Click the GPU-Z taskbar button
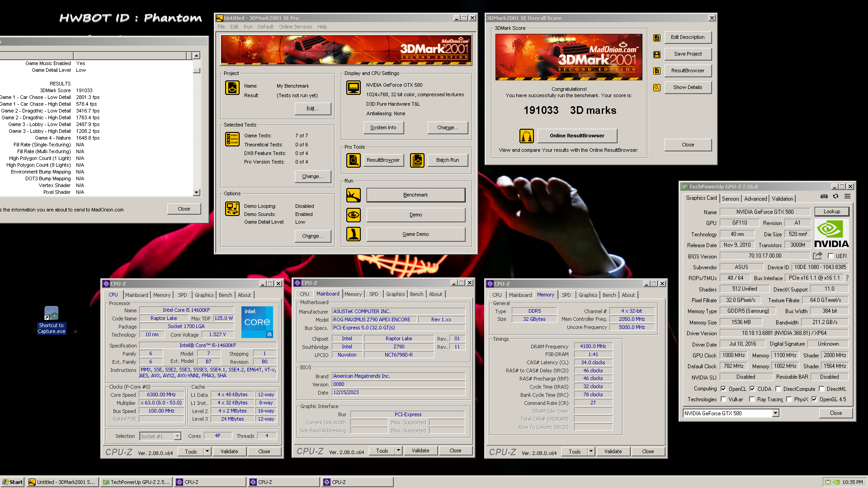 pos(137,482)
